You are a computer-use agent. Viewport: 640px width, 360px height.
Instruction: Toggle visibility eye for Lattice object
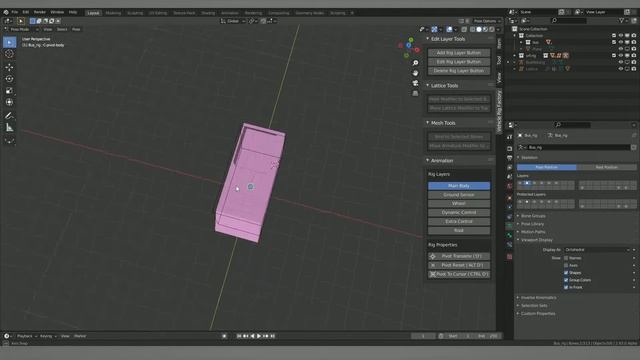tap(621, 69)
